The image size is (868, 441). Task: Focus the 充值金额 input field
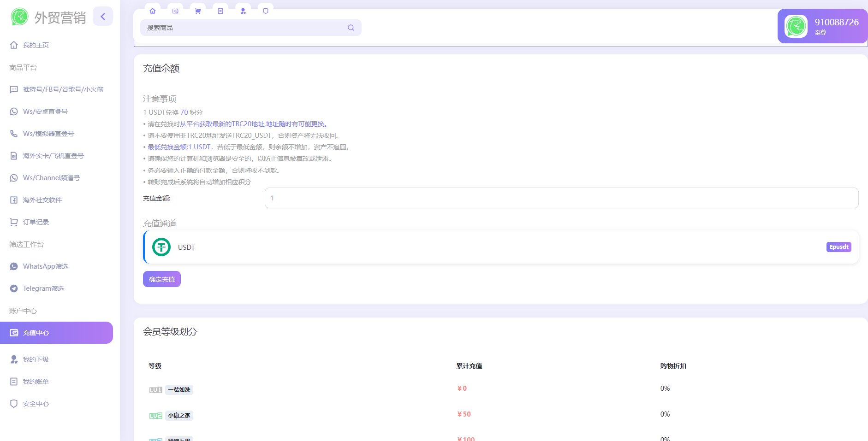561,198
